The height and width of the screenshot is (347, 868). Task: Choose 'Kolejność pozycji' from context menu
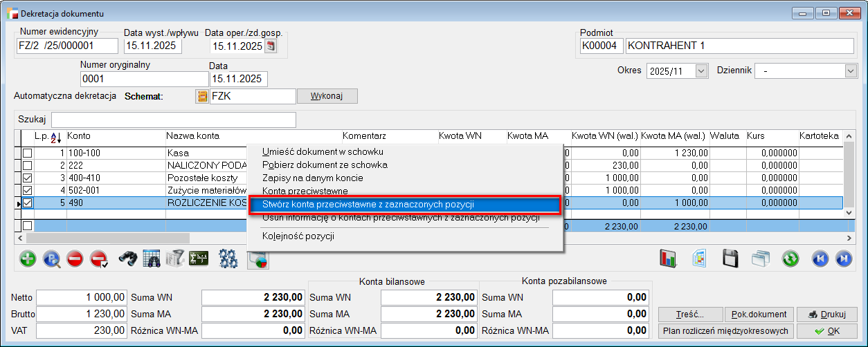[298, 236]
